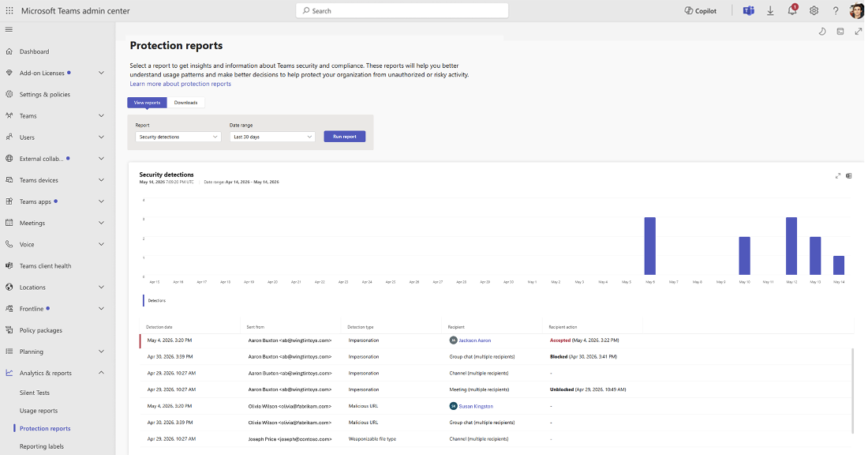The height and width of the screenshot is (455, 868).
Task: Launch the Teams app icon in header
Action: point(748,10)
